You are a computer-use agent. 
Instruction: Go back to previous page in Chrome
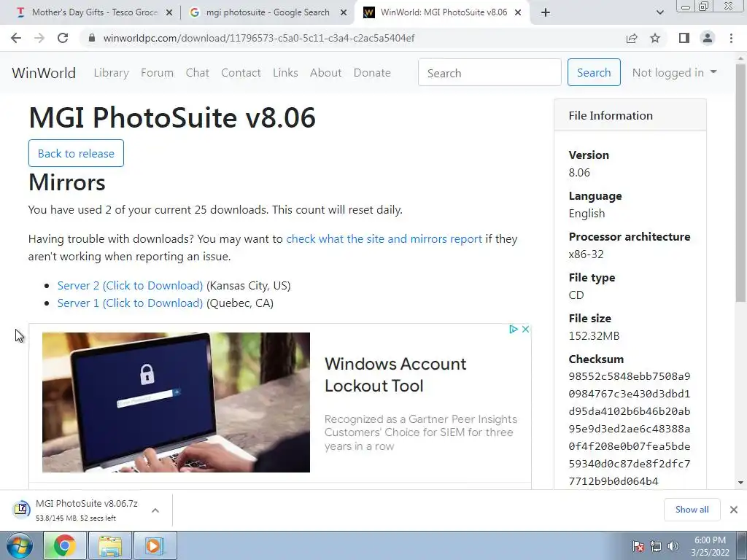16,38
